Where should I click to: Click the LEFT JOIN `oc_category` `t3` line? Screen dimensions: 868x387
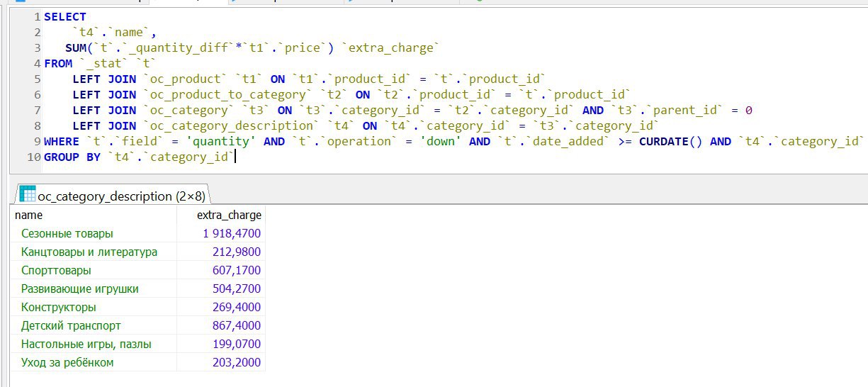click(x=412, y=110)
